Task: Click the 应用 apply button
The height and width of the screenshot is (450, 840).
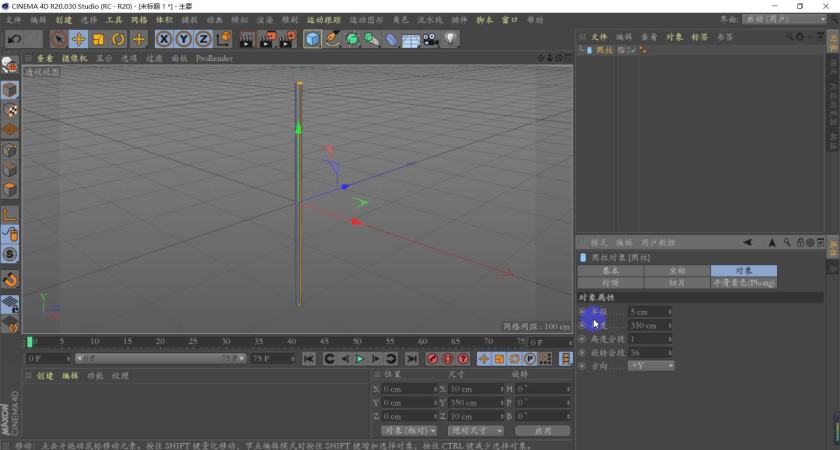Action: coord(541,431)
